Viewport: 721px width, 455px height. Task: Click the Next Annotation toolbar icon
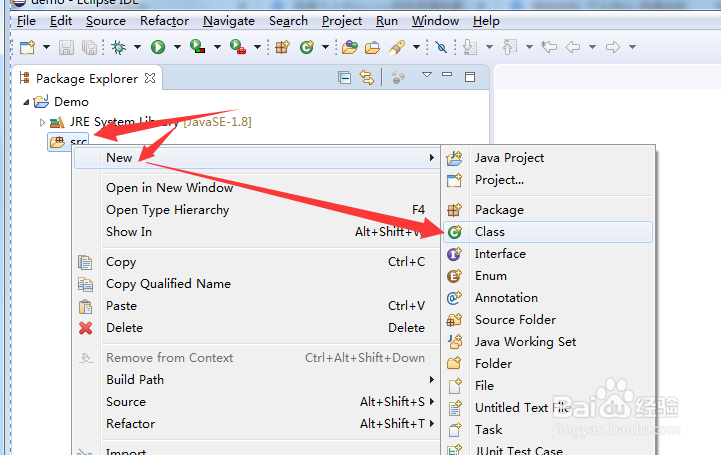pos(470,47)
